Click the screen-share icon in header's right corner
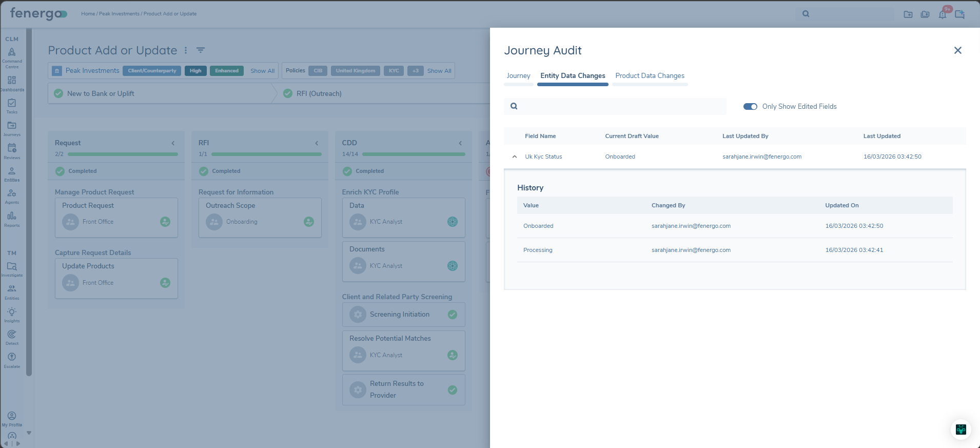The image size is (980, 448). (x=960, y=14)
